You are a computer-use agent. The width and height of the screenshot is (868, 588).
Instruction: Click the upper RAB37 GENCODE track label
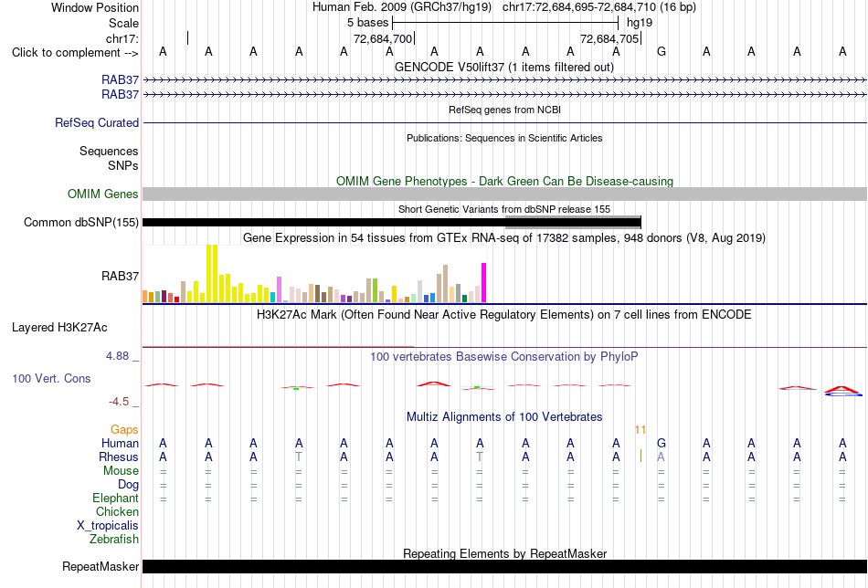point(120,80)
